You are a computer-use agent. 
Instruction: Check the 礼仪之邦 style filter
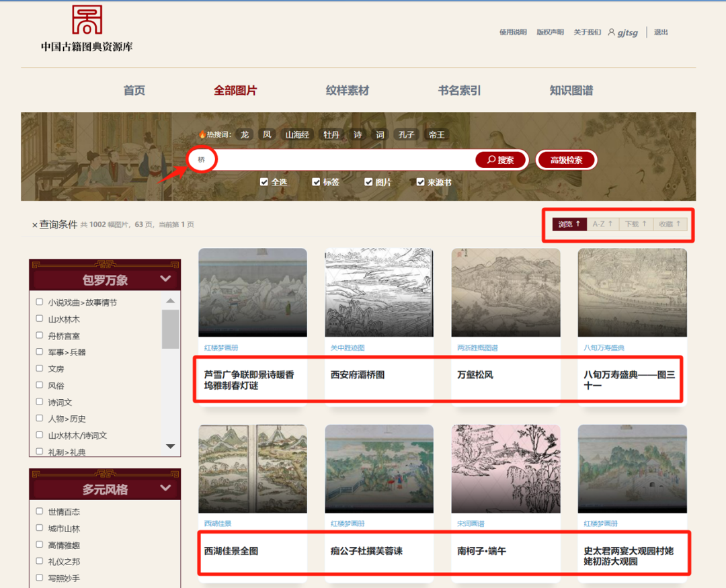[x=40, y=561]
